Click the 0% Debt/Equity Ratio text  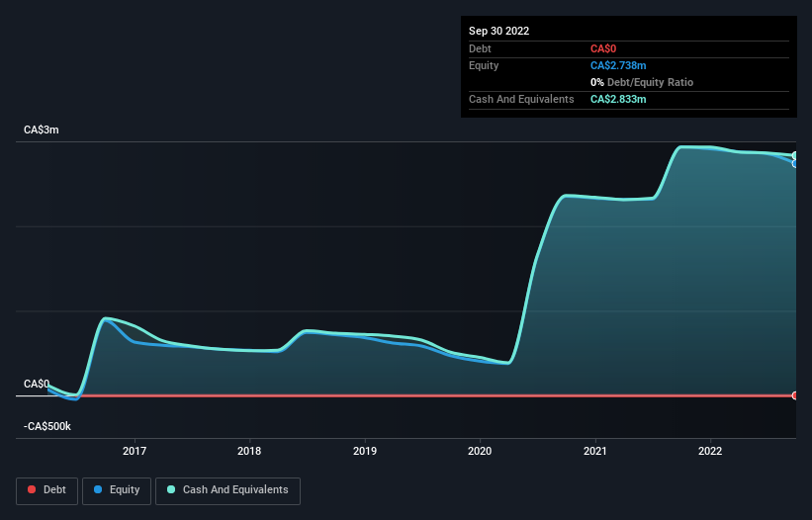pos(642,82)
